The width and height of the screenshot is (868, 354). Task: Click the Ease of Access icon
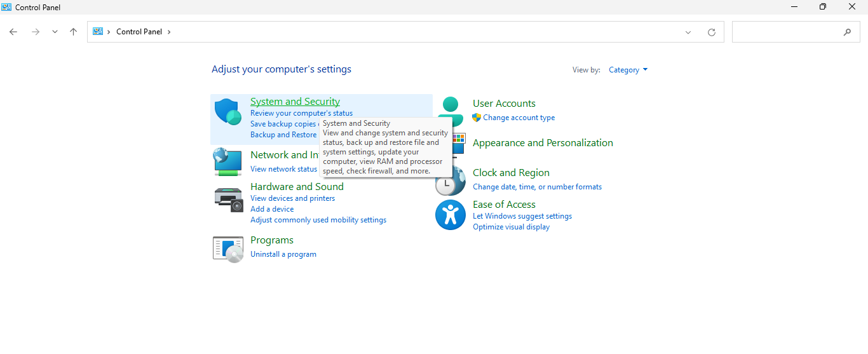(450, 215)
